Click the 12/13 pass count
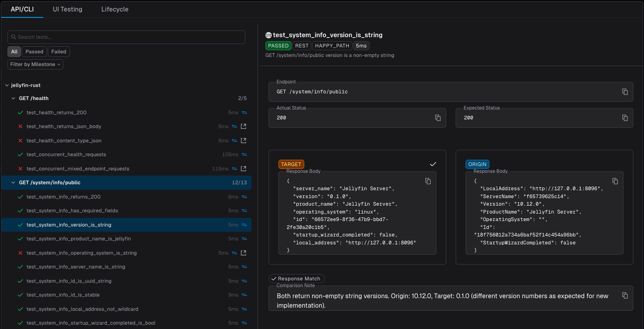This screenshot has height=329, width=644. click(x=239, y=183)
